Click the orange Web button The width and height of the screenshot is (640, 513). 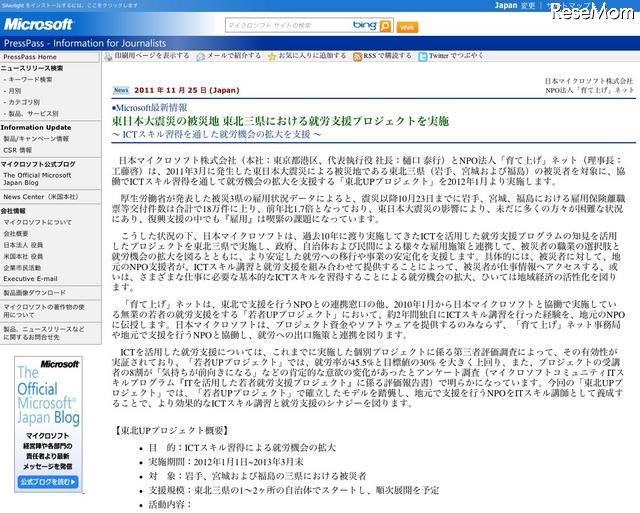(407, 27)
